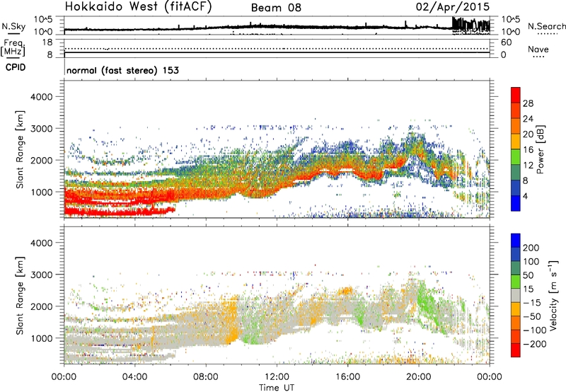Click the date '02/Apr/2015'
This screenshot has width=566, height=392.
(x=453, y=7)
